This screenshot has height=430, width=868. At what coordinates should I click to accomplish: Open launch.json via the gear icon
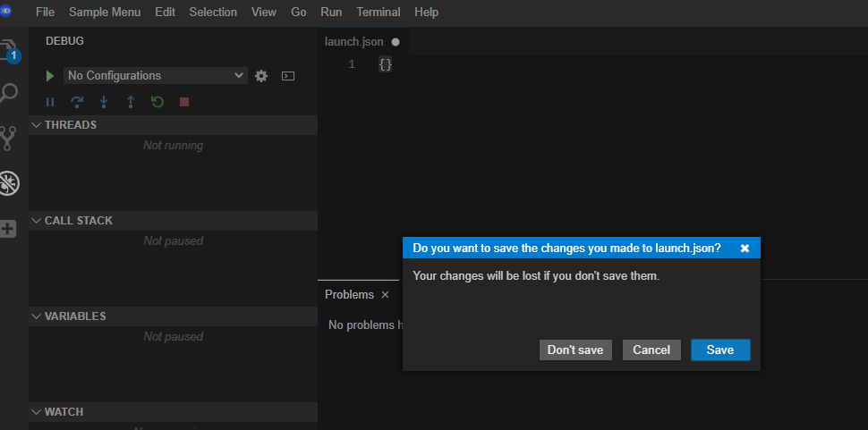[261, 76]
